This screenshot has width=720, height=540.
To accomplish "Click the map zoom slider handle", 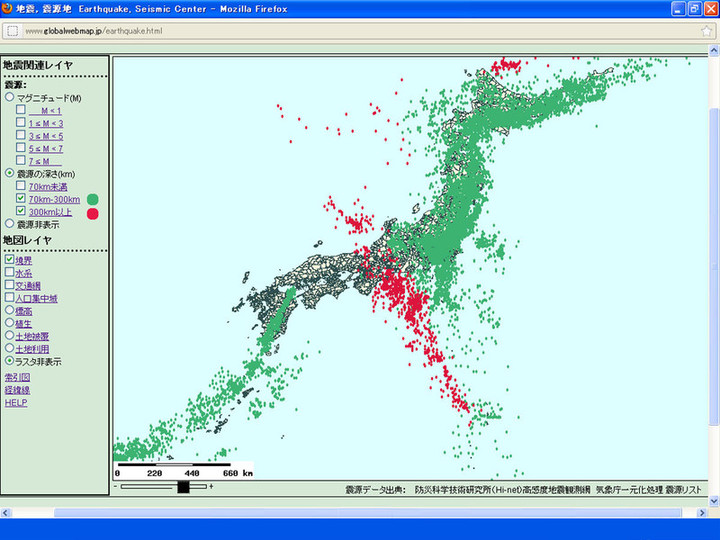I will tap(182, 487).
